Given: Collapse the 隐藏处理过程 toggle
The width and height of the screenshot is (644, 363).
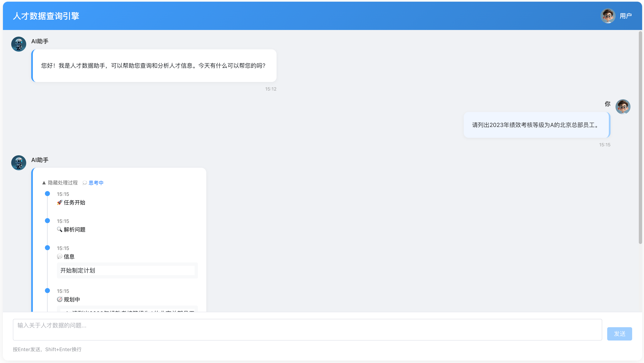Looking at the screenshot, I should point(60,183).
